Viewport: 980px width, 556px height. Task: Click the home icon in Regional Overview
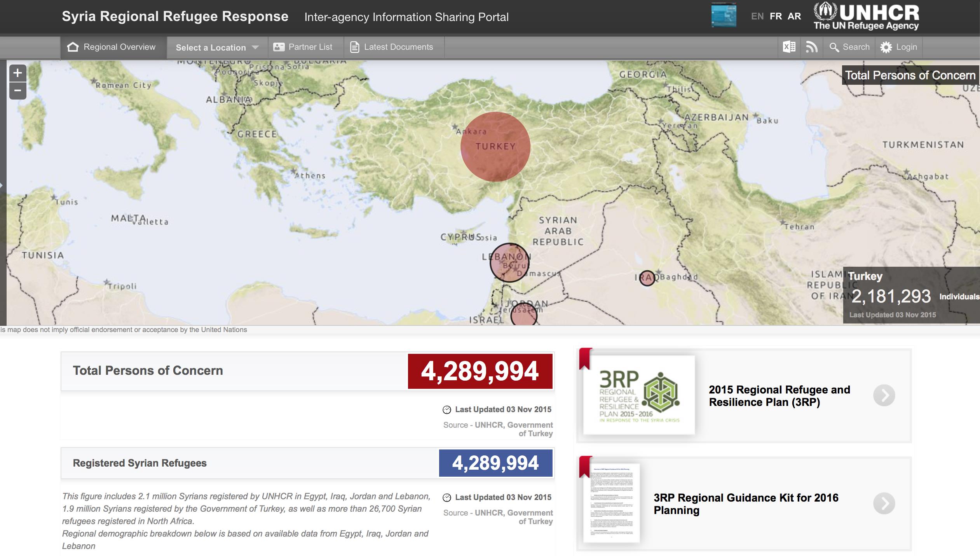73,47
